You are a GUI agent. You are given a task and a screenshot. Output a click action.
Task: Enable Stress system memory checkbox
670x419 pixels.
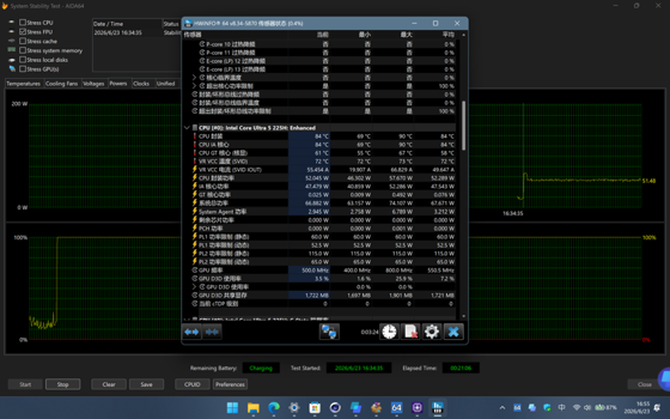(x=23, y=50)
